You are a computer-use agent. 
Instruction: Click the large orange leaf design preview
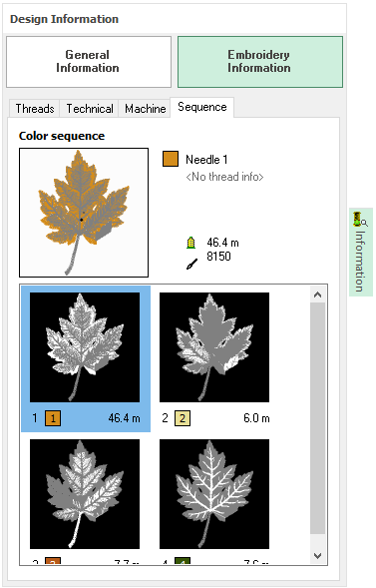tap(84, 213)
